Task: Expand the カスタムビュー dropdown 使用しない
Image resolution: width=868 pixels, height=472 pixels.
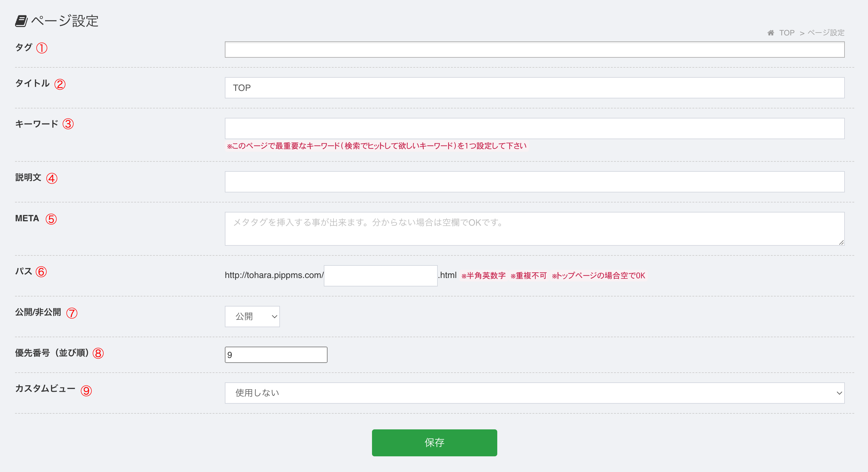Action: pyautogui.click(x=535, y=393)
